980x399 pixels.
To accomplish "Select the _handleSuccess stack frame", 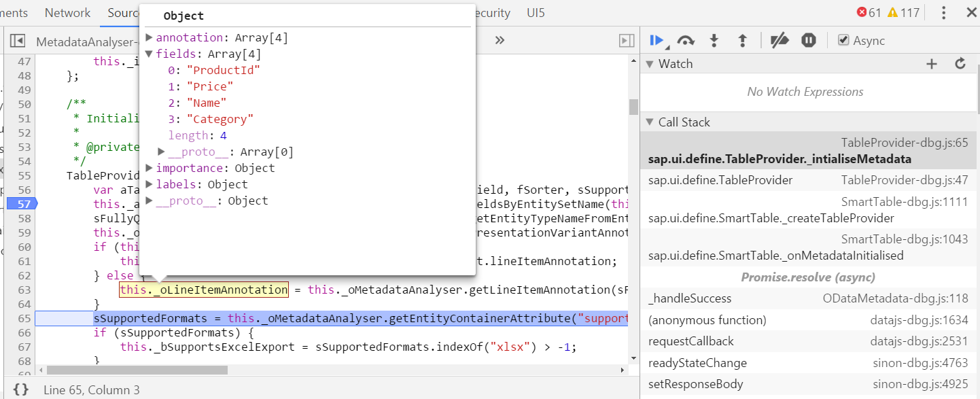I will point(808,298).
